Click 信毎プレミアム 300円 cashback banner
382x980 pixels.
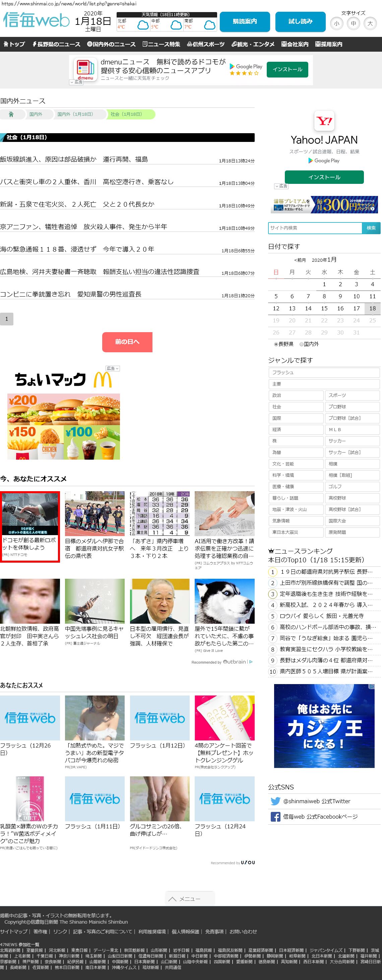pos(324,205)
